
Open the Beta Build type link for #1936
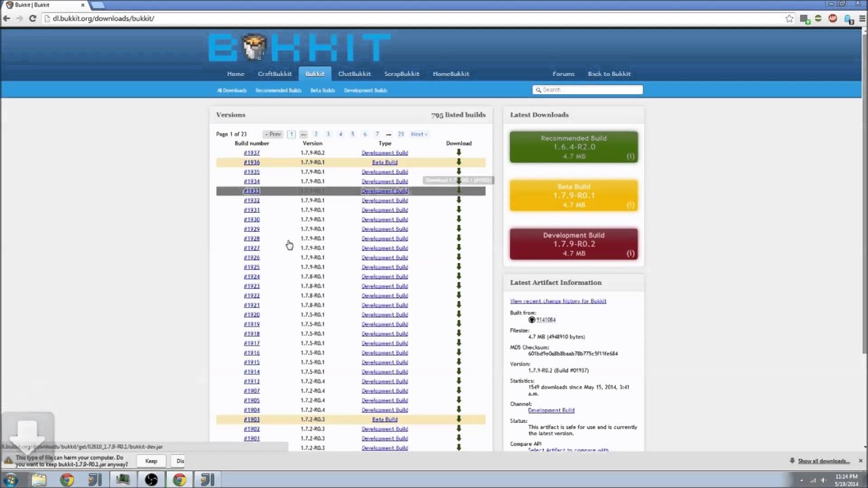(x=384, y=162)
